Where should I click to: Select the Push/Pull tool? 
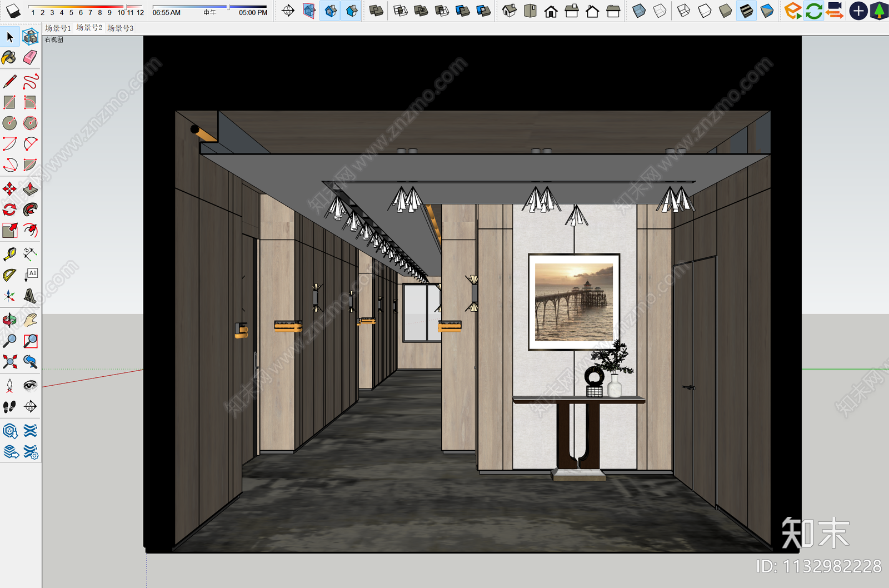coord(30,189)
